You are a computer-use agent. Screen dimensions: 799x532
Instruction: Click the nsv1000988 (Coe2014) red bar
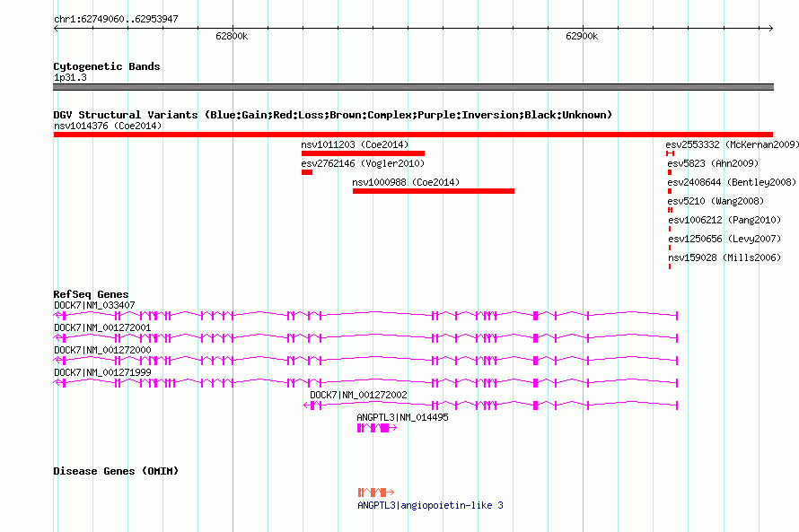tap(433, 191)
